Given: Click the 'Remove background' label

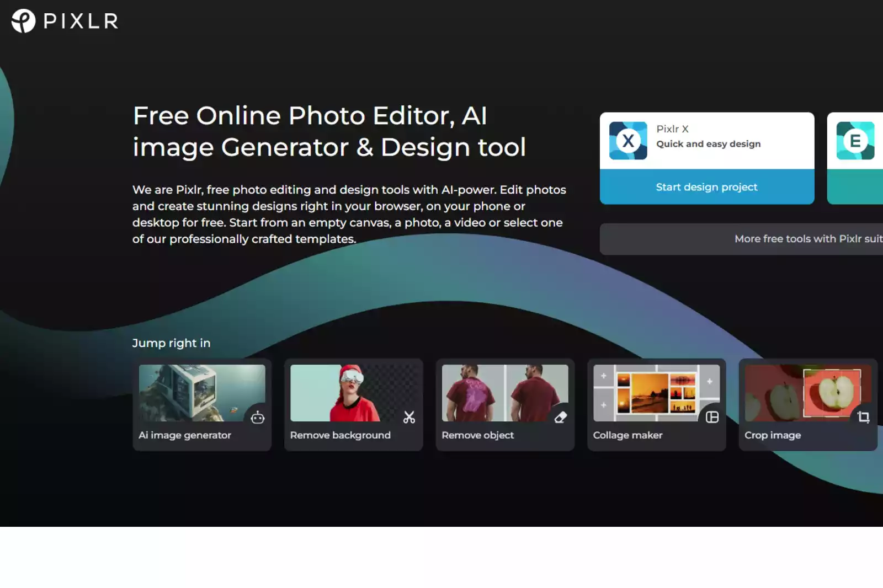Looking at the screenshot, I should [x=341, y=435].
